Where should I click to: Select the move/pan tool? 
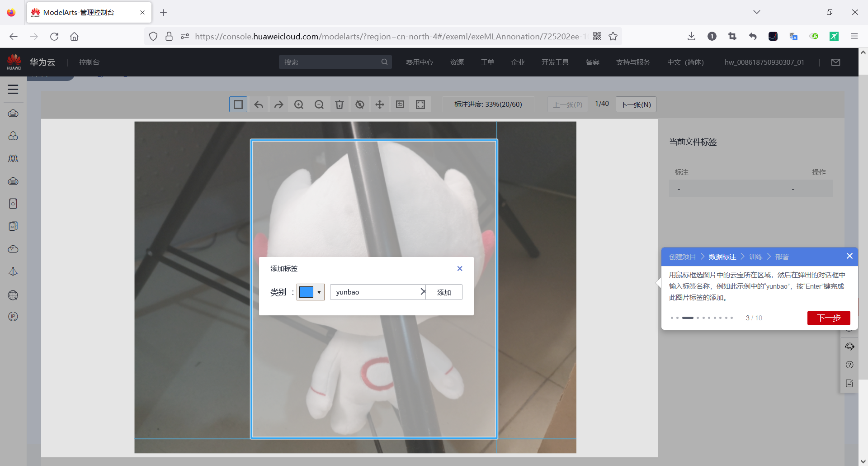coord(380,105)
